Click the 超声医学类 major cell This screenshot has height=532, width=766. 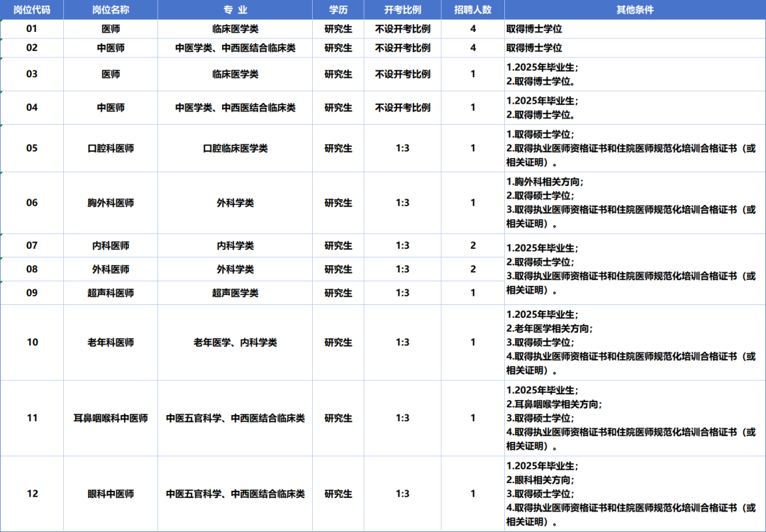tap(235, 293)
